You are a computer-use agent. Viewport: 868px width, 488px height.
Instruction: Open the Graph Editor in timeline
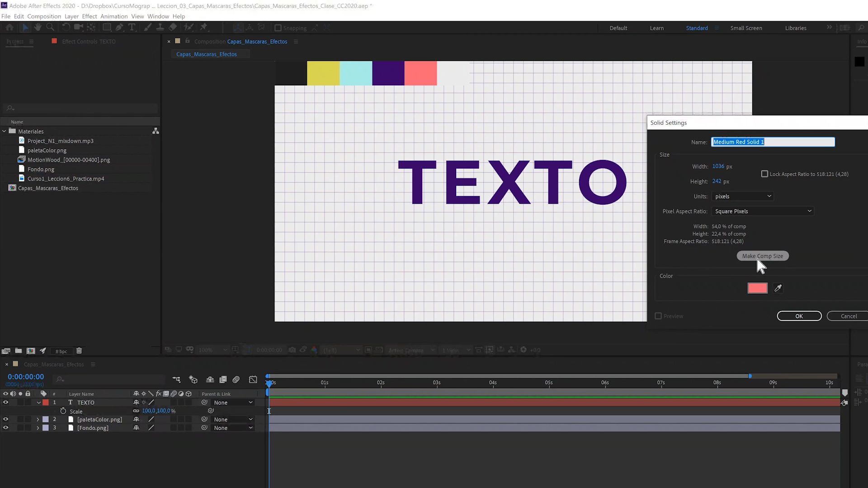253,380
